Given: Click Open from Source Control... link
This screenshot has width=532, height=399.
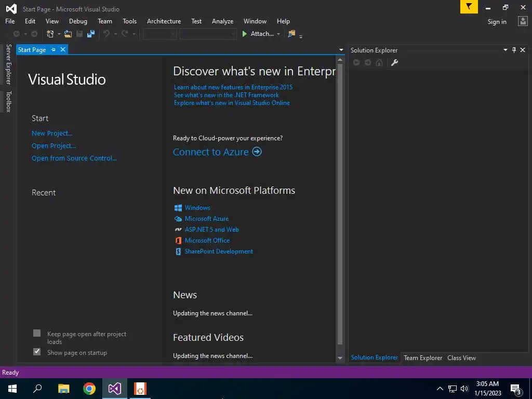Looking at the screenshot, I should (x=74, y=158).
